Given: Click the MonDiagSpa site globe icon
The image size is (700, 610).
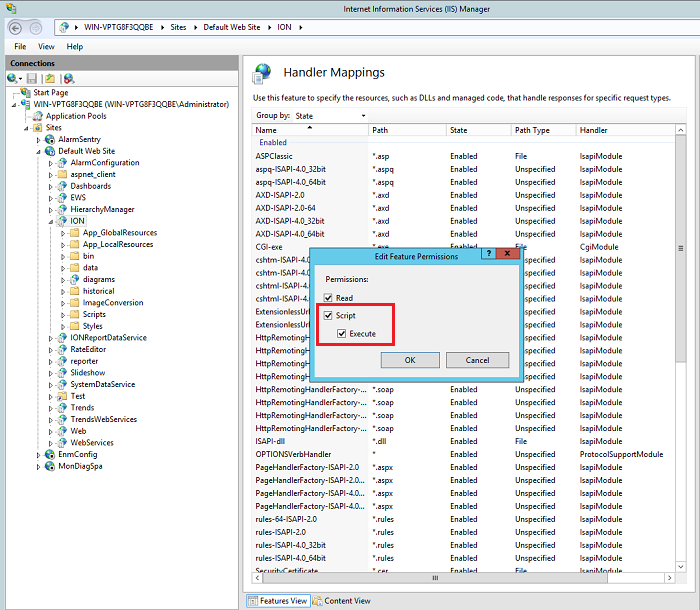Looking at the screenshot, I should coord(50,466).
